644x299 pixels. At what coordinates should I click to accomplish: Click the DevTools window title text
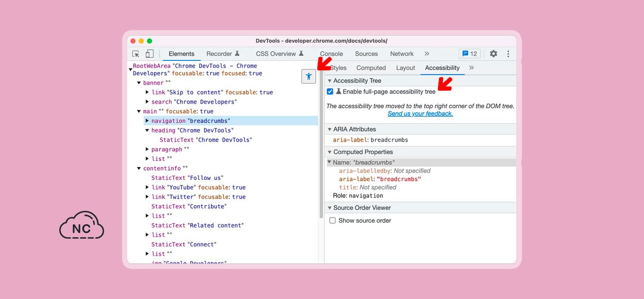(321, 41)
